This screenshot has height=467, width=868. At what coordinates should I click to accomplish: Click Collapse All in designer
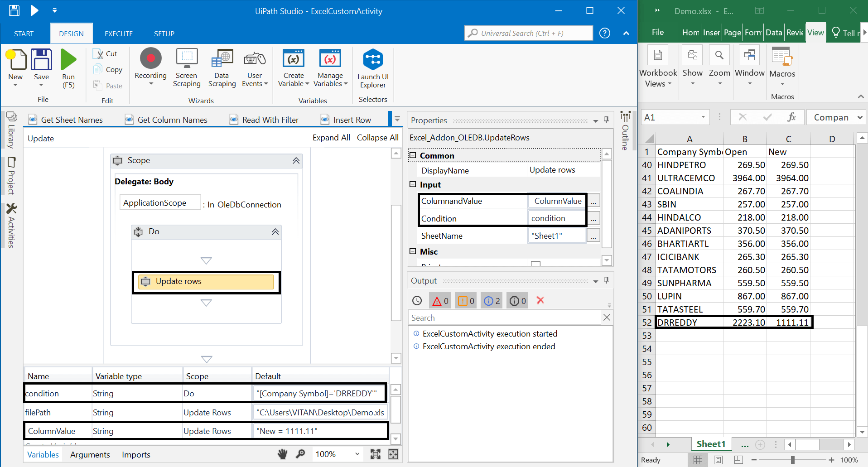(378, 138)
